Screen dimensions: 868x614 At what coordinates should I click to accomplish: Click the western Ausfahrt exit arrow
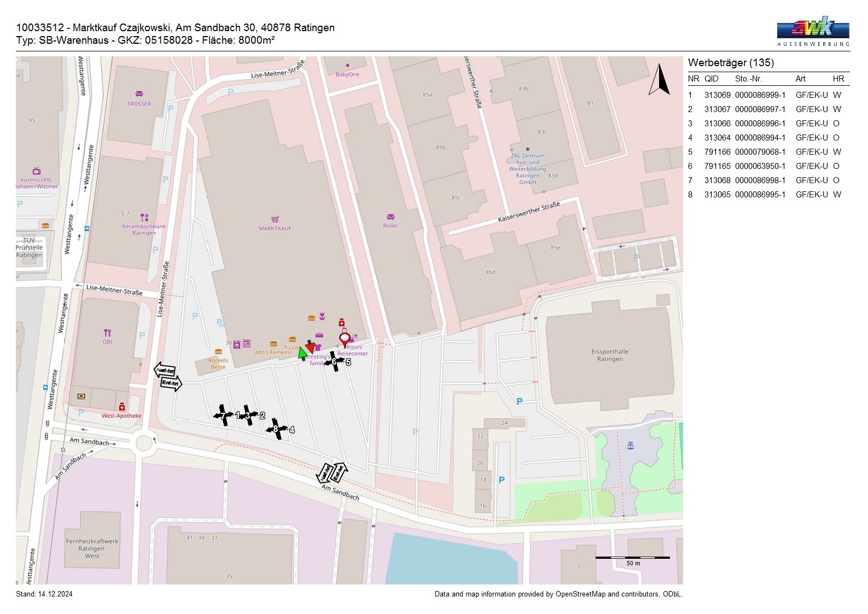165,370
